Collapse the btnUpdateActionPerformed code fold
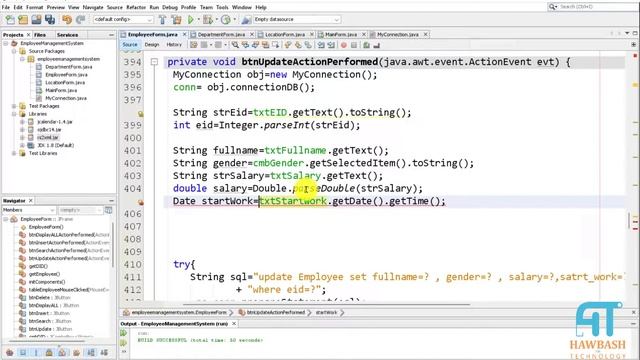 click(154, 62)
